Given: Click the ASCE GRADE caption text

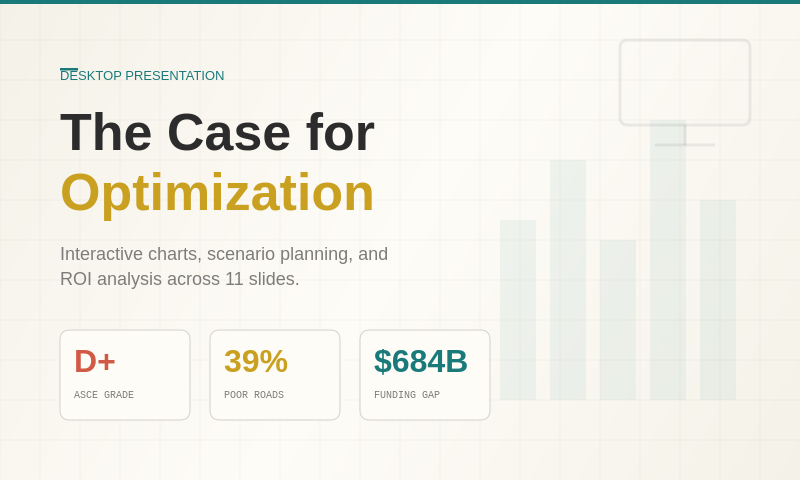Looking at the screenshot, I should tap(104, 395).
